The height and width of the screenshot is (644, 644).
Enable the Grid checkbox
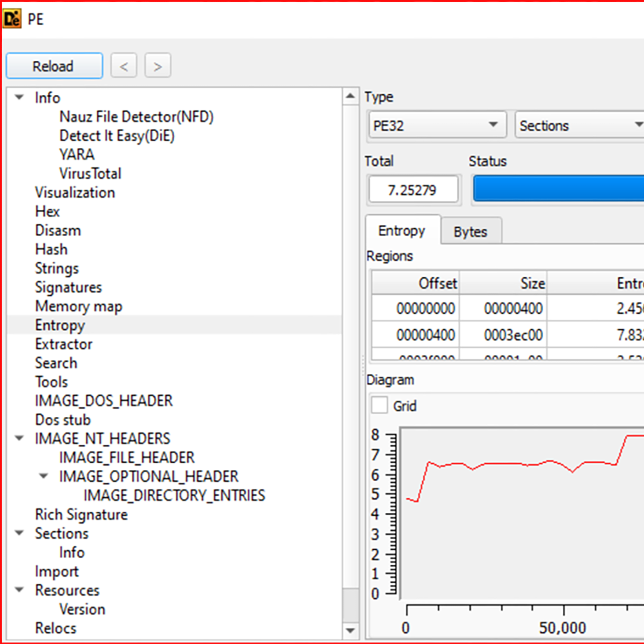[379, 406]
